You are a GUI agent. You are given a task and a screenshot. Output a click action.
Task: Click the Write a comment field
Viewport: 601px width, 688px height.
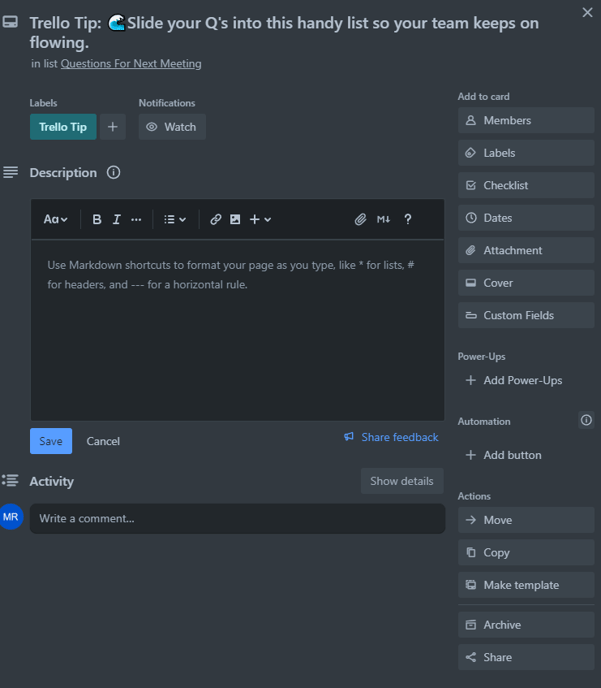tap(237, 519)
